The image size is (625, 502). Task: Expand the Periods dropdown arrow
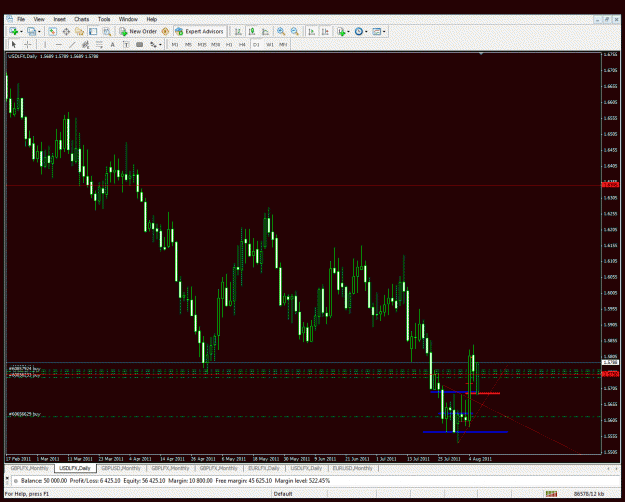tap(366, 31)
